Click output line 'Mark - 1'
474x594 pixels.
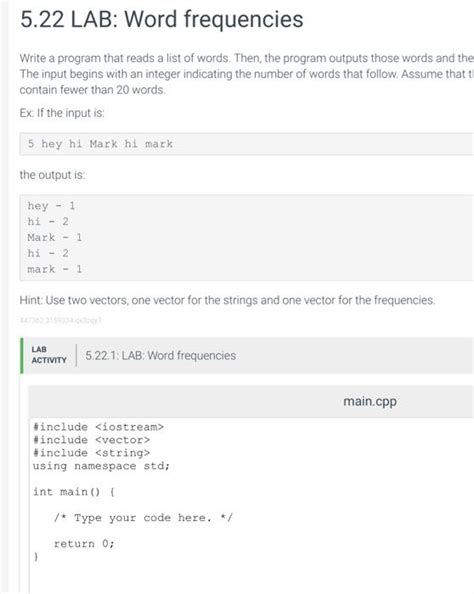pyautogui.click(x=55, y=238)
